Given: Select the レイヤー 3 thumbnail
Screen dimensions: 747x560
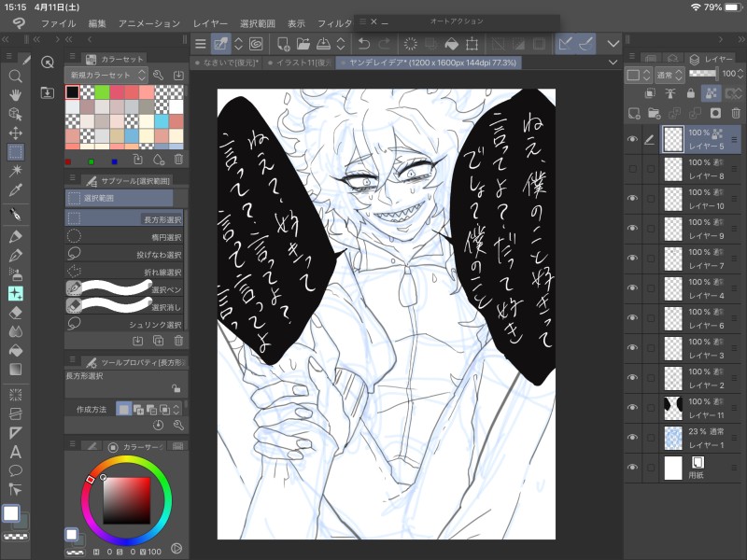Looking at the screenshot, I should [x=673, y=348].
